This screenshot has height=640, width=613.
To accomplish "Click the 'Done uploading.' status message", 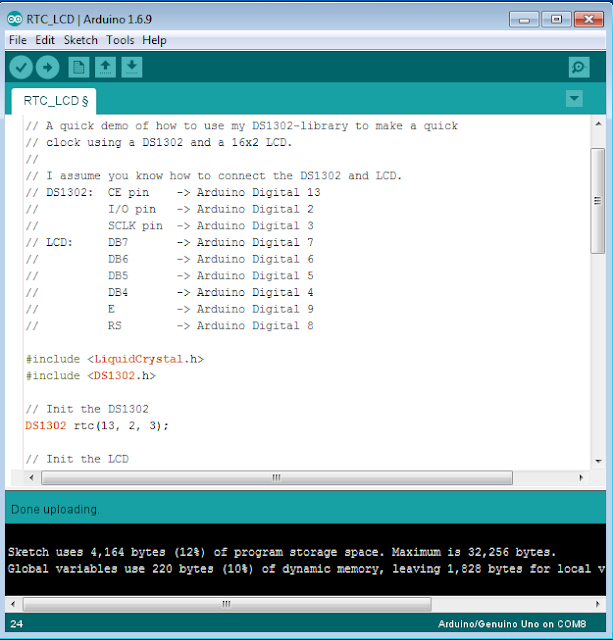I will pos(55,509).
